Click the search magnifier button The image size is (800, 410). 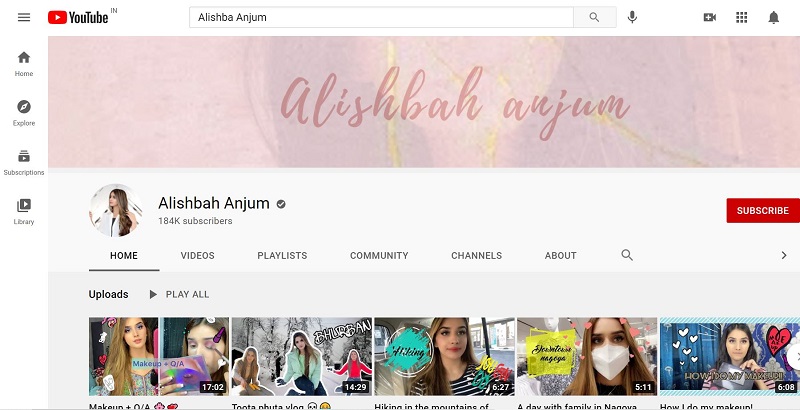pyautogui.click(x=594, y=17)
